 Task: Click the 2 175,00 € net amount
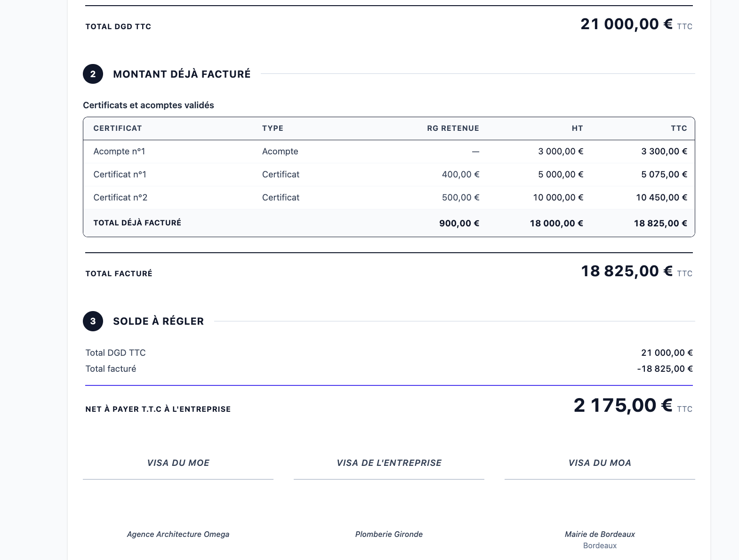pos(623,405)
